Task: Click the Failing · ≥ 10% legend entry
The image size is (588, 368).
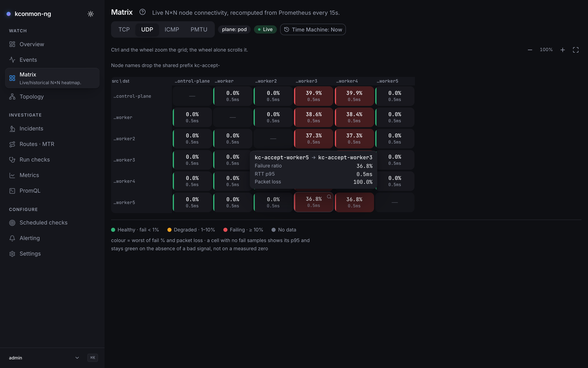Action: [243, 230]
